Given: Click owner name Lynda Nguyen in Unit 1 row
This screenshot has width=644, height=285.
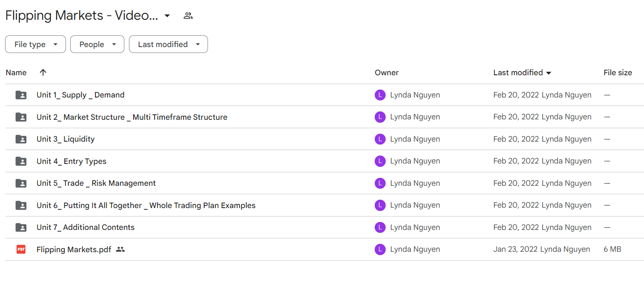Looking at the screenshot, I should [x=415, y=95].
